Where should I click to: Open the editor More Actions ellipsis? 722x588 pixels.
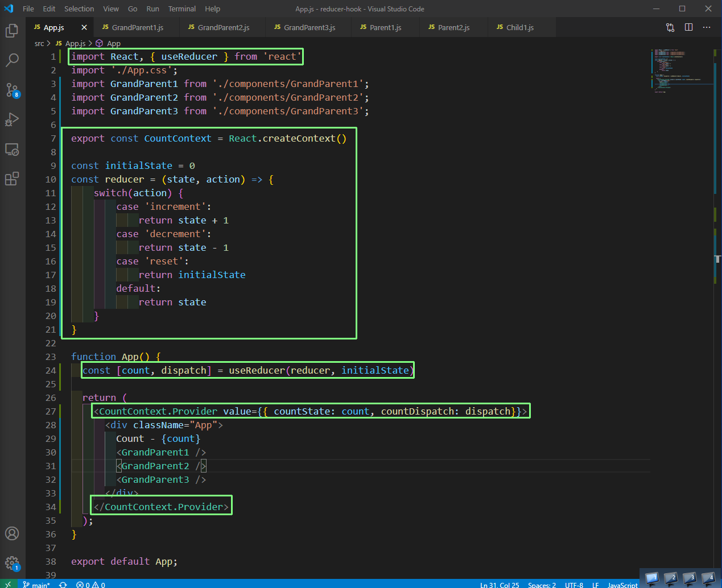coord(707,27)
